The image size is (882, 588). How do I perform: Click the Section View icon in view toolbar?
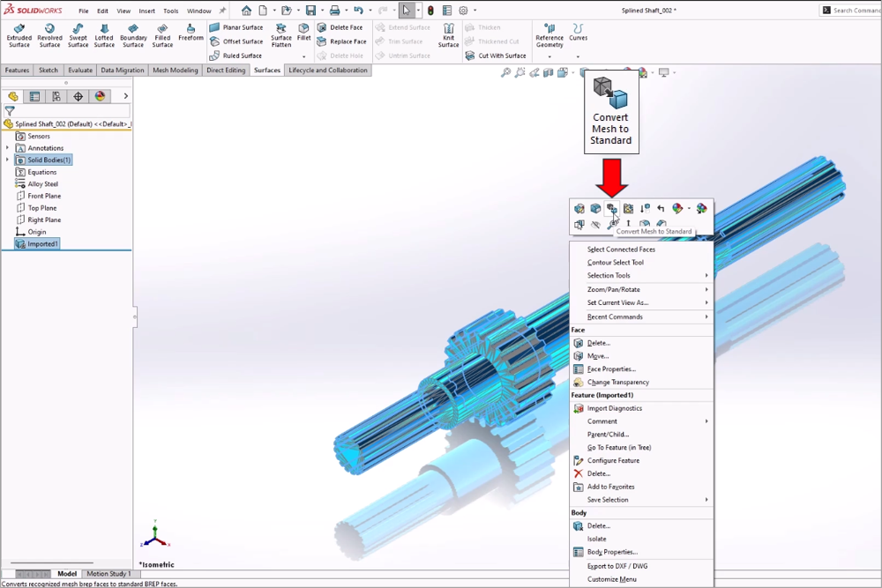(549, 72)
